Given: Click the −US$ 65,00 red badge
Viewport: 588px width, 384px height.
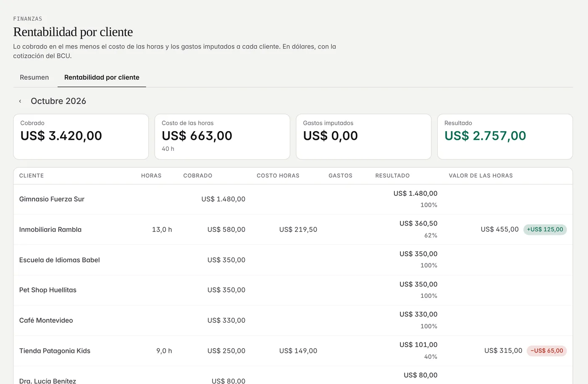Looking at the screenshot, I should 547,351.
